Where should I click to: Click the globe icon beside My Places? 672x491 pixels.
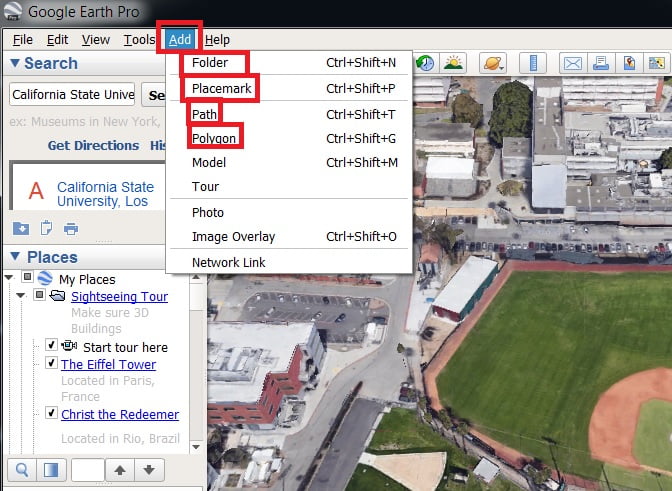[45, 278]
